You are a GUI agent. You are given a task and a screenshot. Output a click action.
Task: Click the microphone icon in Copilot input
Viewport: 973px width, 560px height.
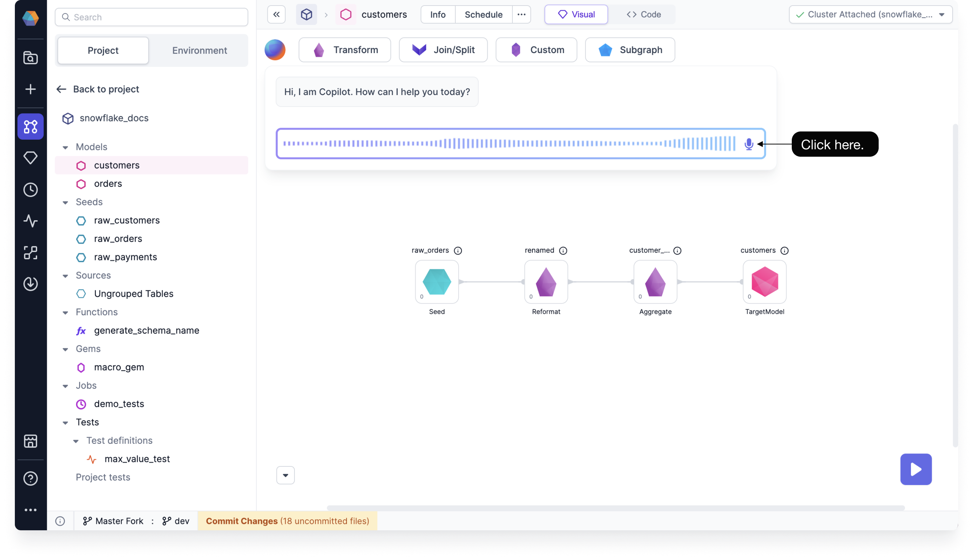(x=749, y=144)
